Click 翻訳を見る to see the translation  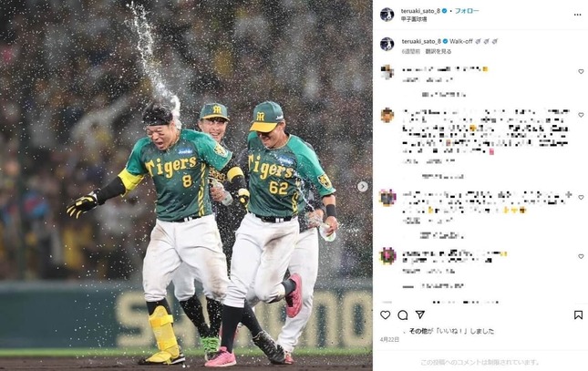tap(438, 51)
